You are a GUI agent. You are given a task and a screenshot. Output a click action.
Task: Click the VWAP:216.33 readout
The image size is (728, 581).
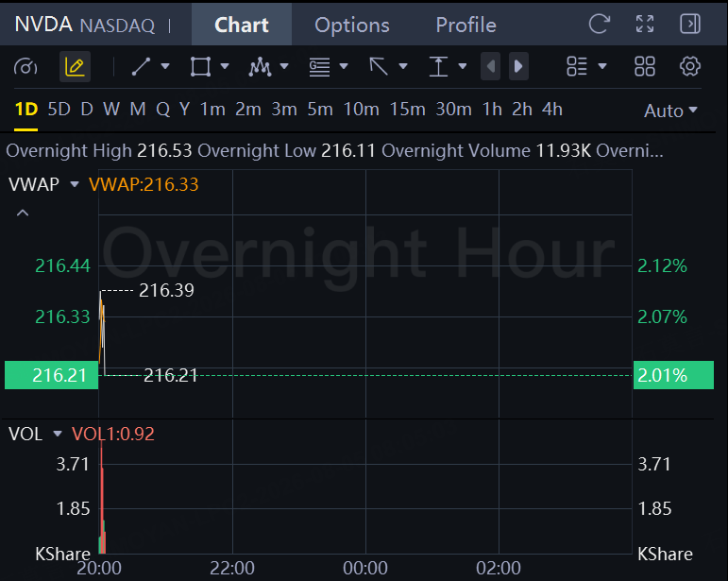144,185
